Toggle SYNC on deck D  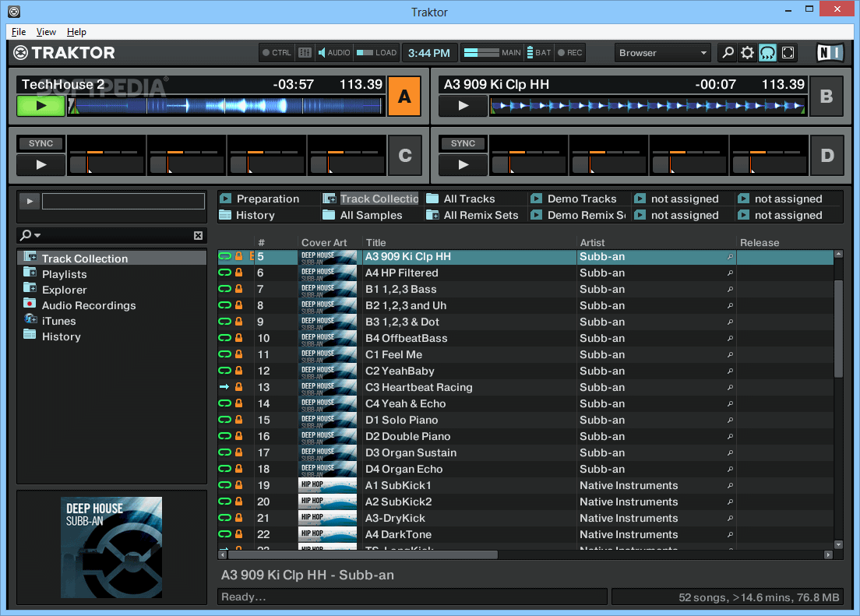(x=463, y=143)
